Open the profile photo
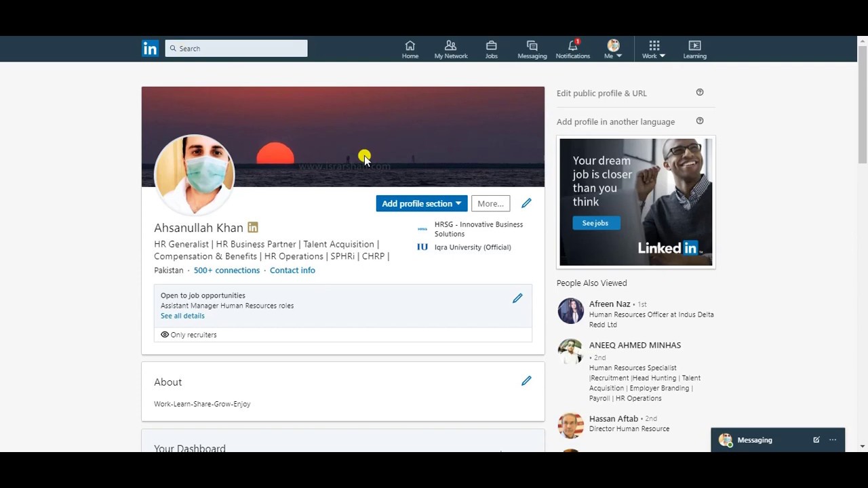The image size is (868, 488). click(195, 174)
